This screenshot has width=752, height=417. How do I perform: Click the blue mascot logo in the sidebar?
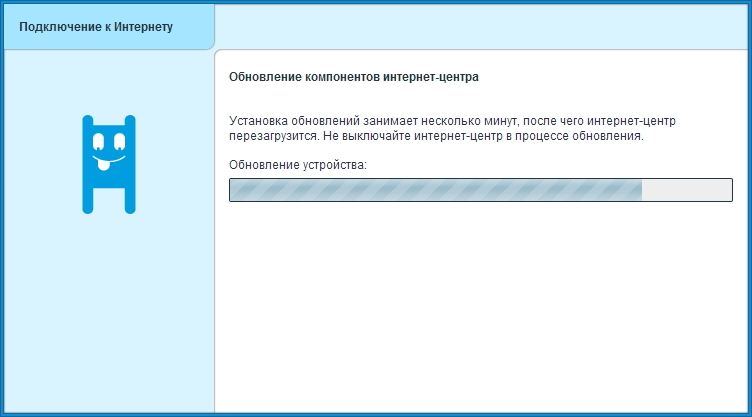[x=108, y=163]
